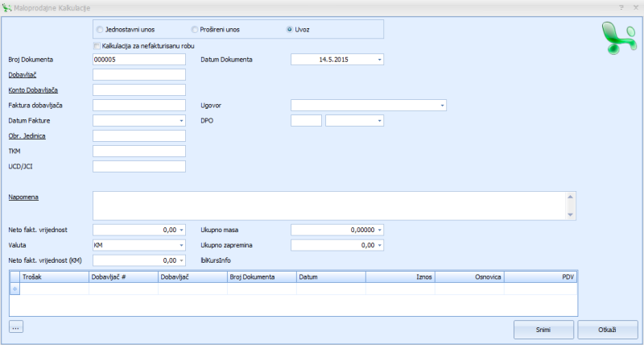
Task: Open the Datum Dokumenta date dropdown
Action: click(x=379, y=60)
